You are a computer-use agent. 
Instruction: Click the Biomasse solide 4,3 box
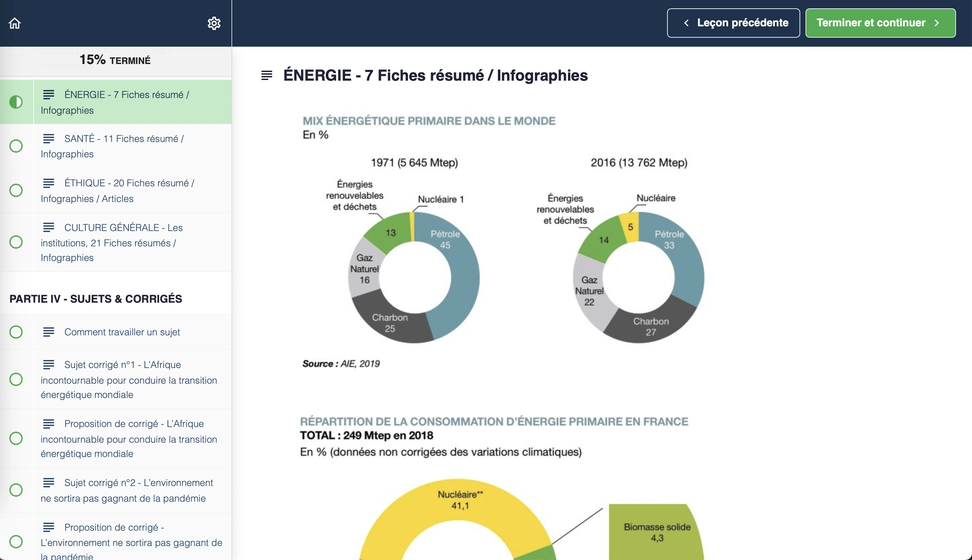click(656, 532)
